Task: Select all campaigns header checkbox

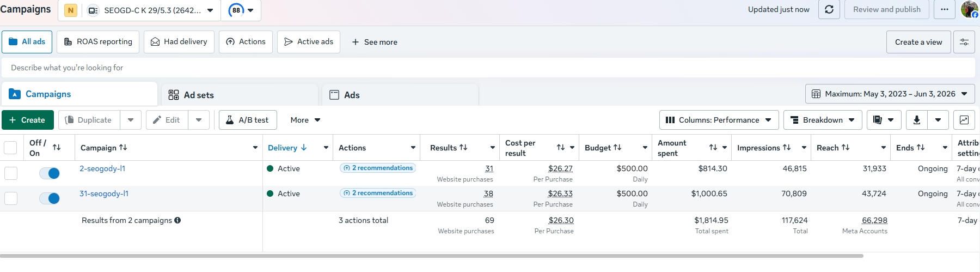Action: pos(10,148)
